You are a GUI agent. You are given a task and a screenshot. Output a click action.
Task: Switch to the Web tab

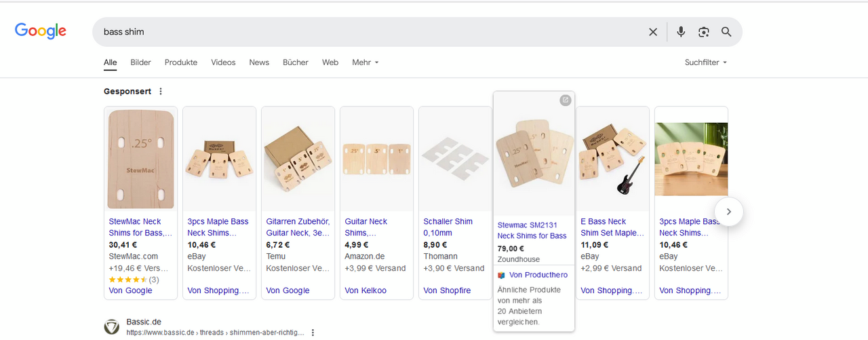pos(330,62)
